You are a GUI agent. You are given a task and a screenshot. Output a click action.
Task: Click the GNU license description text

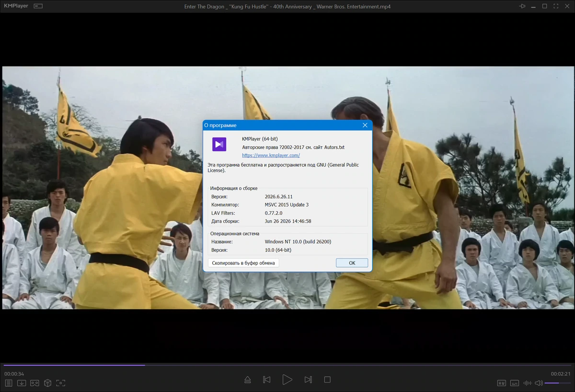[x=283, y=168]
